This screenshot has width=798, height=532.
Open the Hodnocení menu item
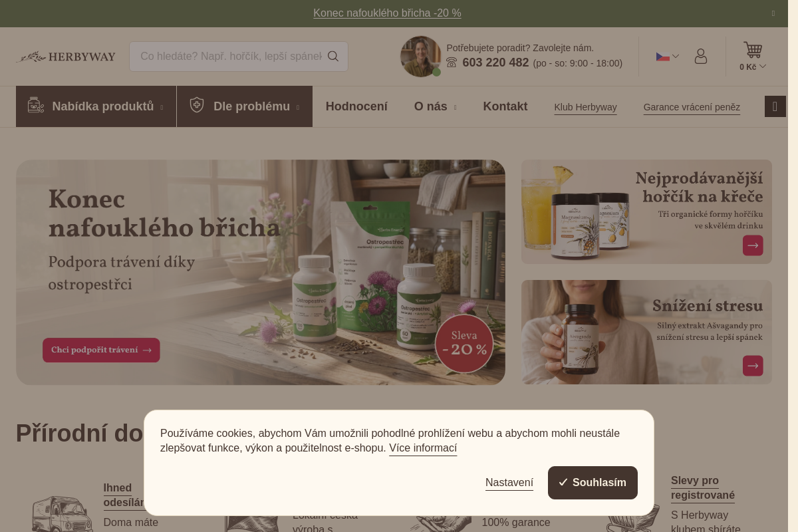pos(356,106)
